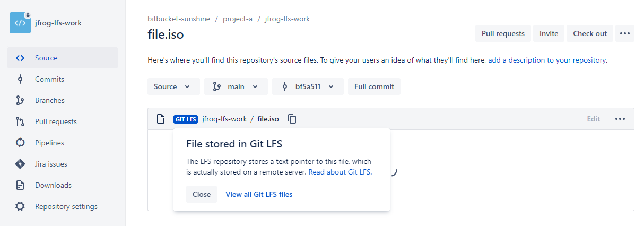Open Source in the sidebar

(x=63, y=58)
